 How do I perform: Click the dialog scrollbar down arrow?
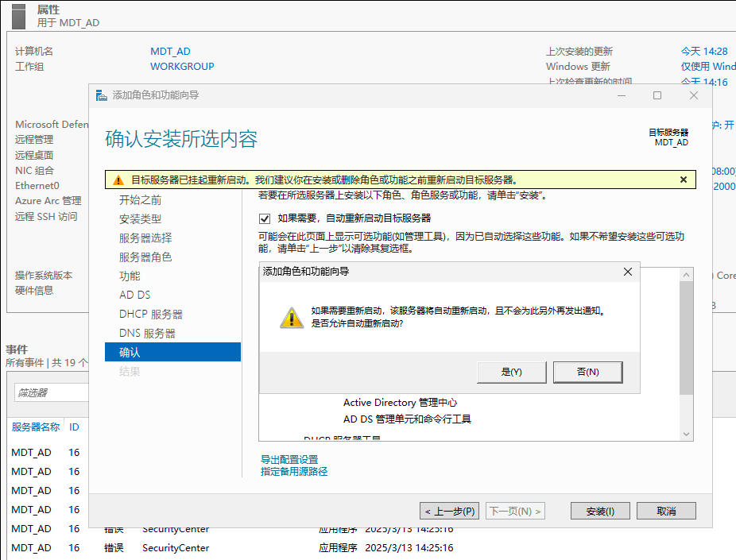pyautogui.click(x=684, y=433)
